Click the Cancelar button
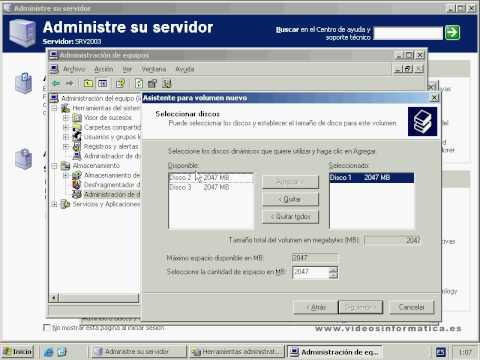 [x=412, y=307]
